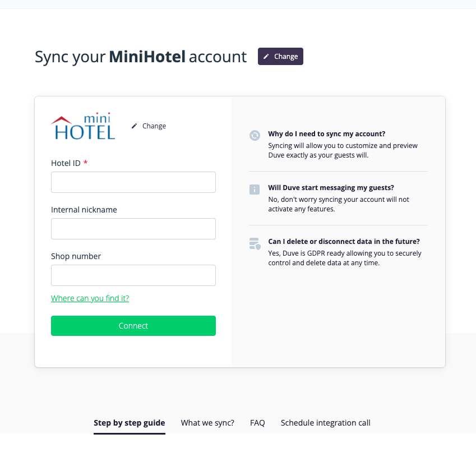The image size is (476, 457).
Task: Select the Shop number text box
Action: point(133,275)
